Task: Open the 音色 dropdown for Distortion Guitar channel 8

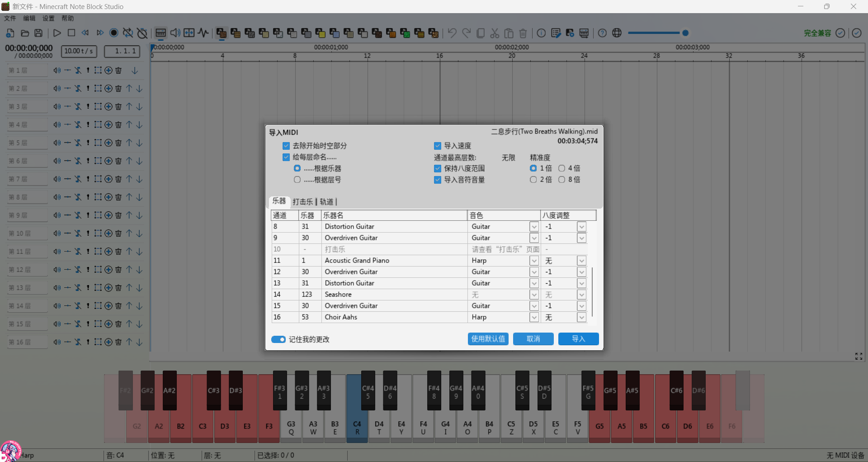Action: 534,227
